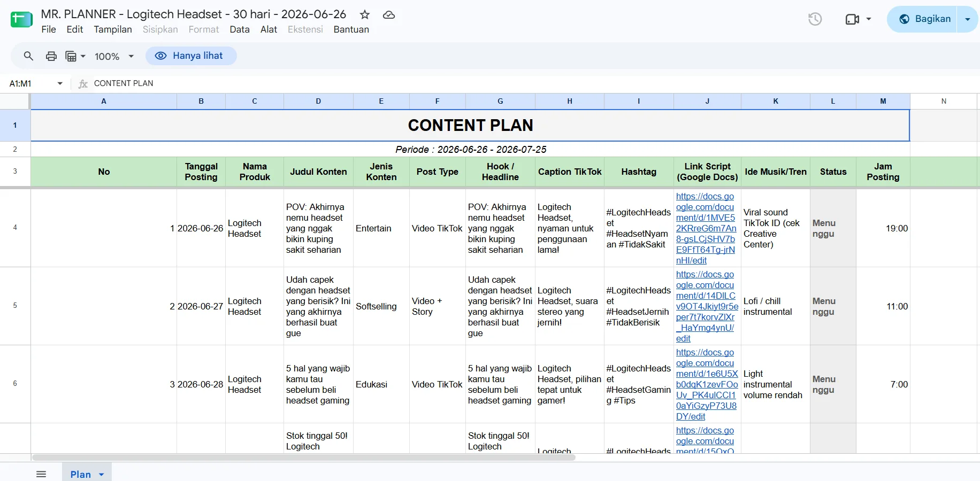Screen dimensions: 980x481
Task: Select row 5 header
Action: [x=15, y=306]
